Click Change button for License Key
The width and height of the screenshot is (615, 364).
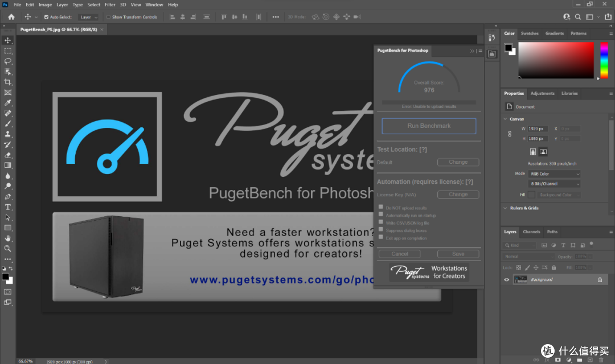458,195
